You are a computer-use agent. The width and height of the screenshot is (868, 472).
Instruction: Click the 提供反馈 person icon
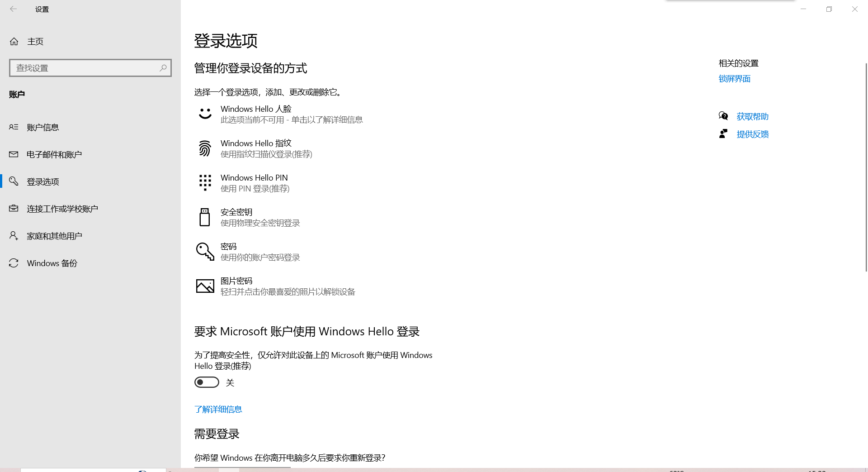[x=723, y=133]
